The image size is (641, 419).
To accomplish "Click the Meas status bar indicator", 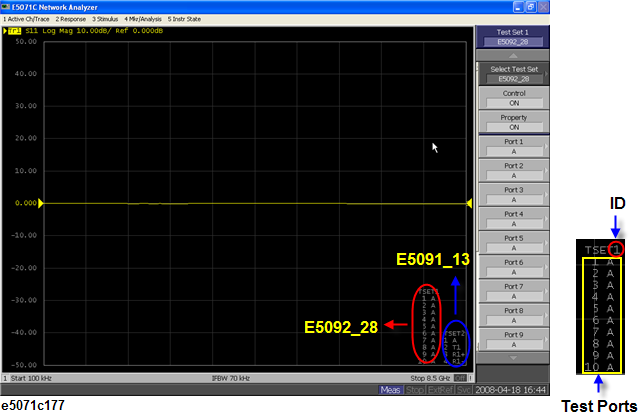I will 390,389.
